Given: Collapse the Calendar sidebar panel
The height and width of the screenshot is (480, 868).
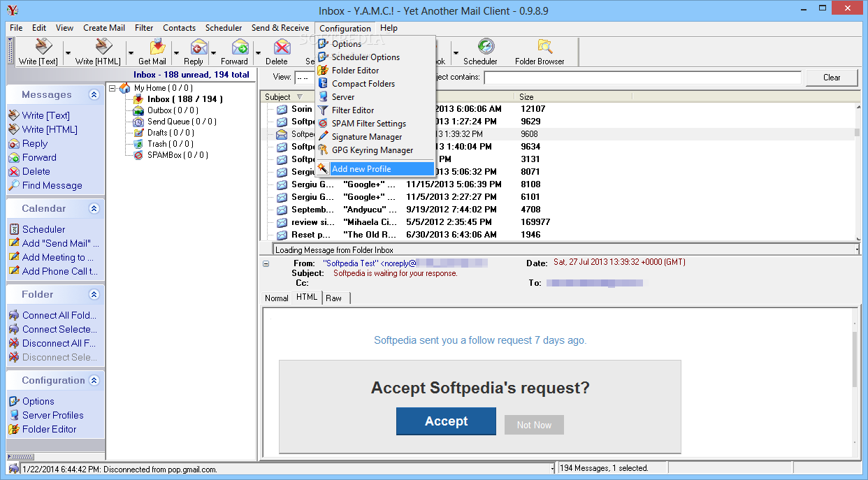Looking at the screenshot, I should pos(94,209).
